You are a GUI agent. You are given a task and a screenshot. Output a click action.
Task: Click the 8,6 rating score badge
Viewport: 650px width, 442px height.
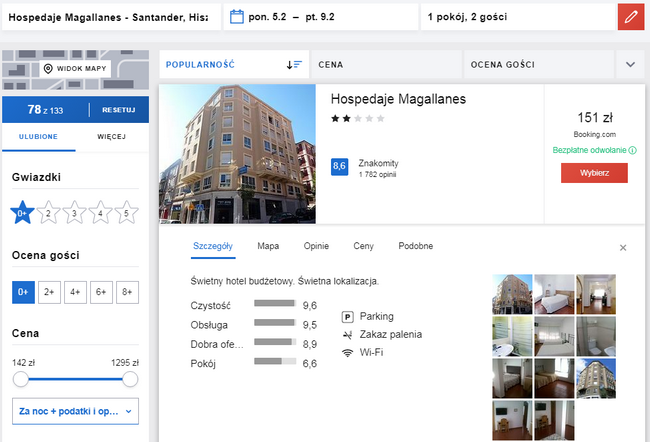pyautogui.click(x=340, y=167)
